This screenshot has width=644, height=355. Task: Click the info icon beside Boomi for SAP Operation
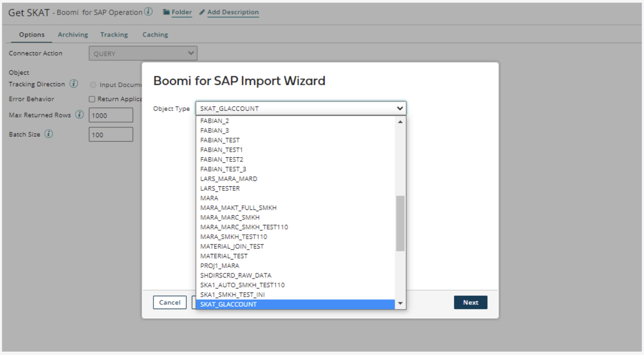tap(148, 11)
